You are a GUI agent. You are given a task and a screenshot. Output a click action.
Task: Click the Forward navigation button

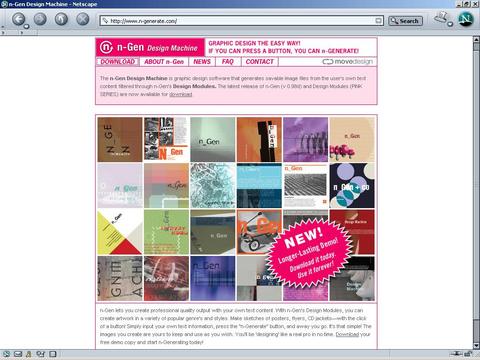click(40, 19)
